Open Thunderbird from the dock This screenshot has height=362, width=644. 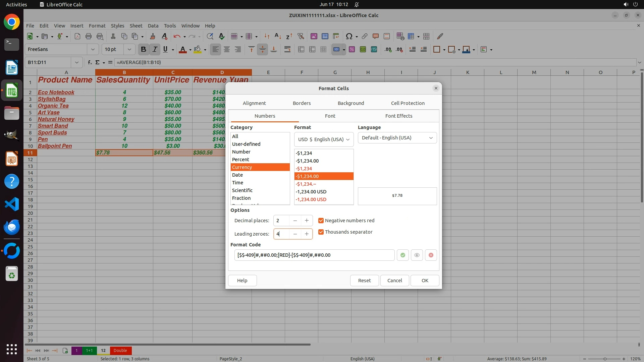pos(12,227)
